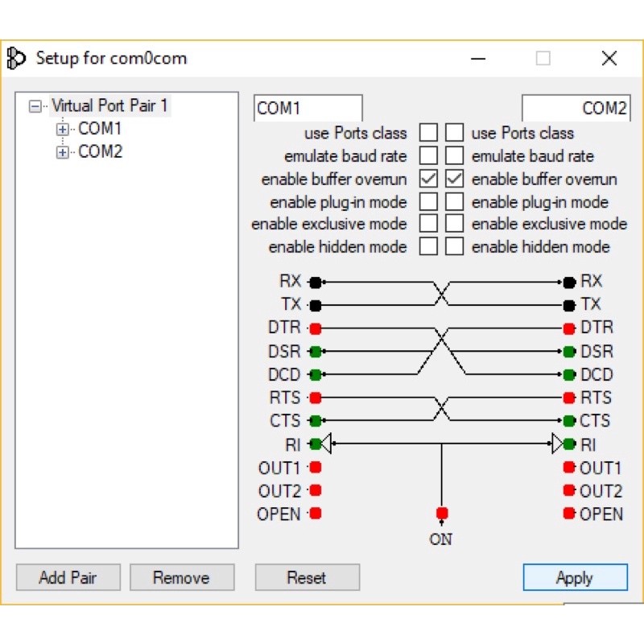Focus the COM1 port name field
This screenshot has width=644, height=644.
[x=308, y=108]
